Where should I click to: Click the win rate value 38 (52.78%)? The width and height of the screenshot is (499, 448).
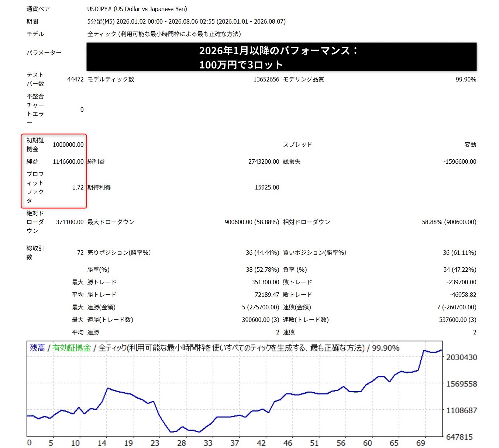point(262,270)
